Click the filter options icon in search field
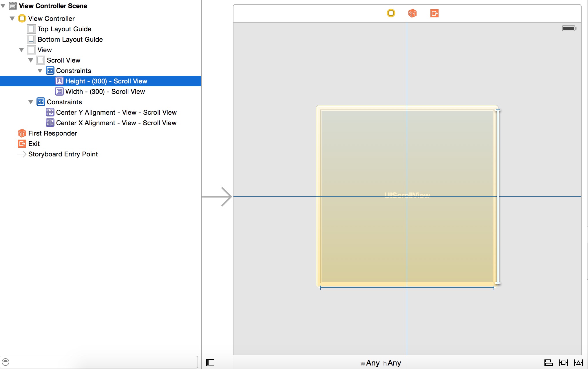588x369 pixels. [x=6, y=362]
